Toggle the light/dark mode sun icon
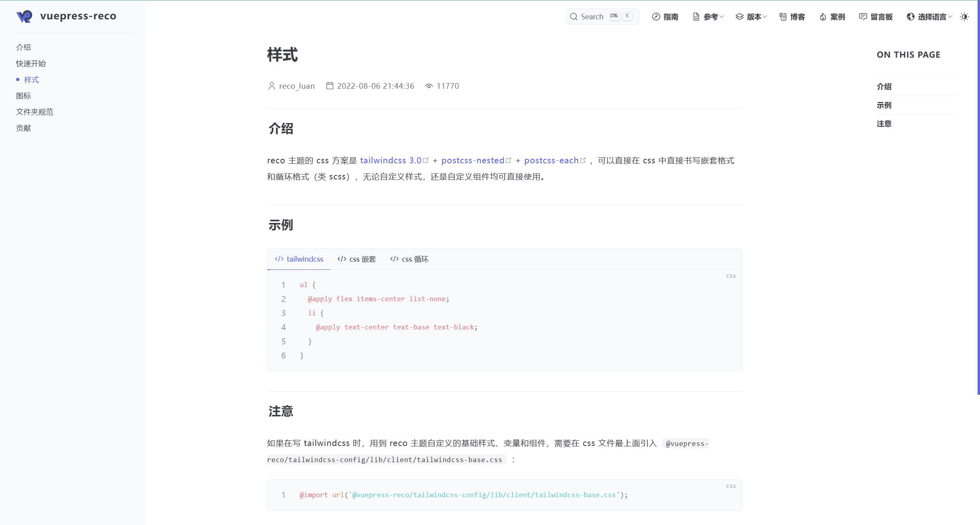Screen dimensions: 980x525 pyautogui.click(x=964, y=17)
